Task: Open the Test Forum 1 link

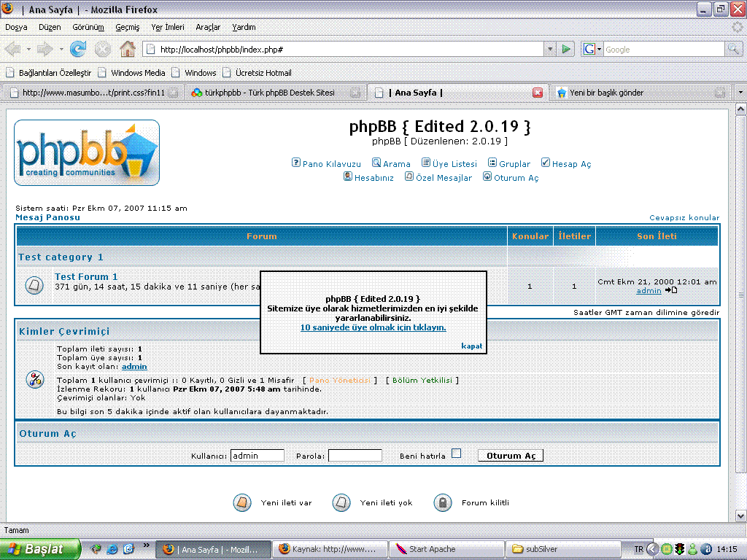Action: [x=86, y=276]
